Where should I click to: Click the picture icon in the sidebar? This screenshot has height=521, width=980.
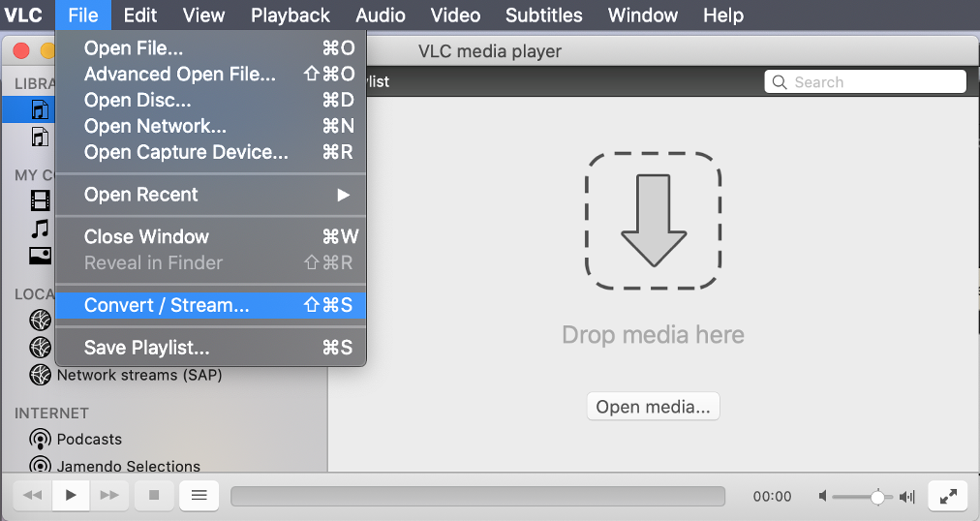point(40,256)
